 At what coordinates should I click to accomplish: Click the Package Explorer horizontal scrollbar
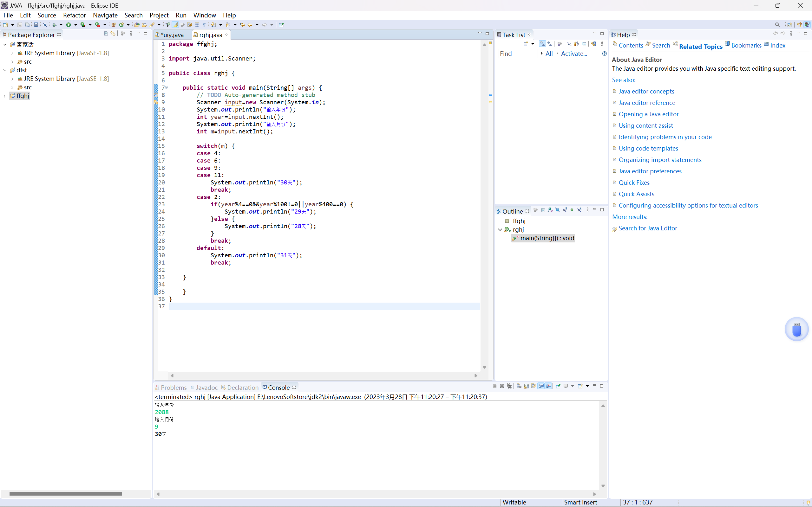66,494
